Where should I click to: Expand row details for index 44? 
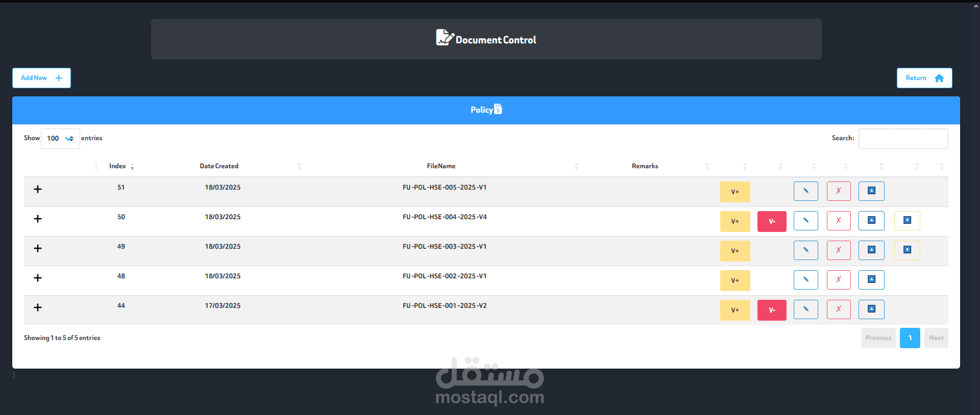[x=38, y=307]
